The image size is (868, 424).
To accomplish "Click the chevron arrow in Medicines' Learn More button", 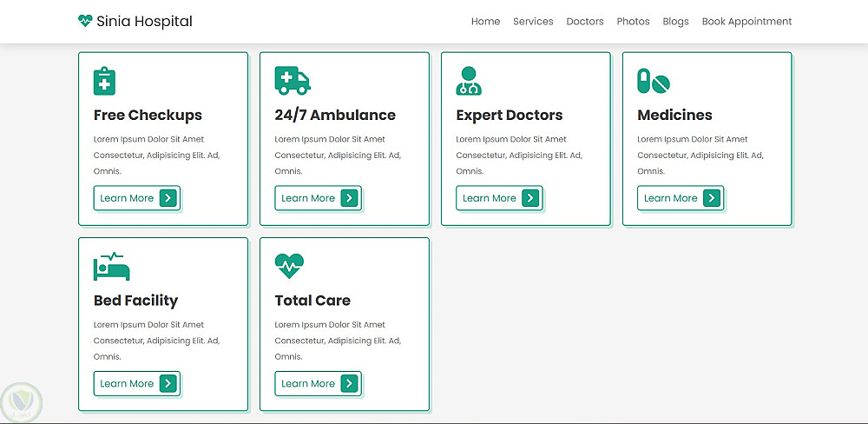I will click(712, 198).
